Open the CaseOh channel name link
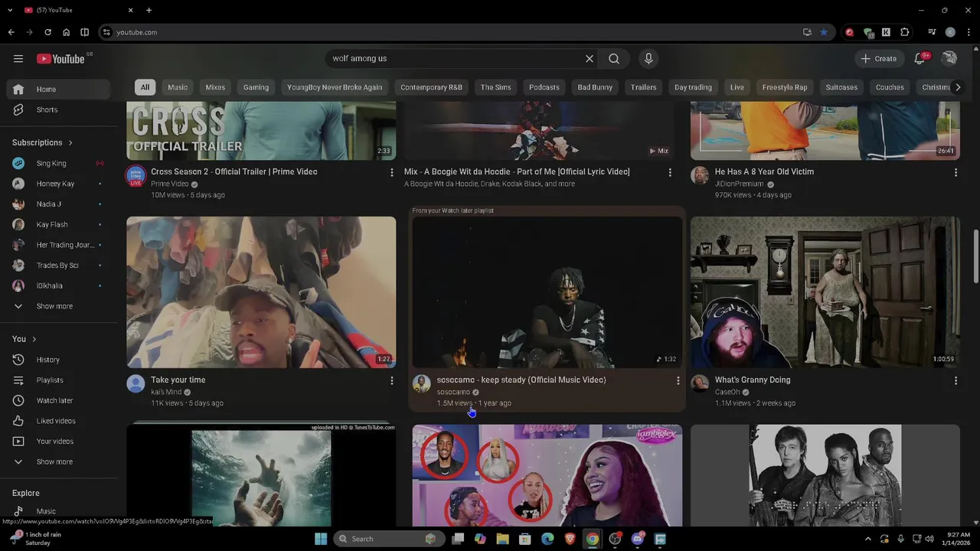Screen dimensions: 980x551 (x=727, y=392)
